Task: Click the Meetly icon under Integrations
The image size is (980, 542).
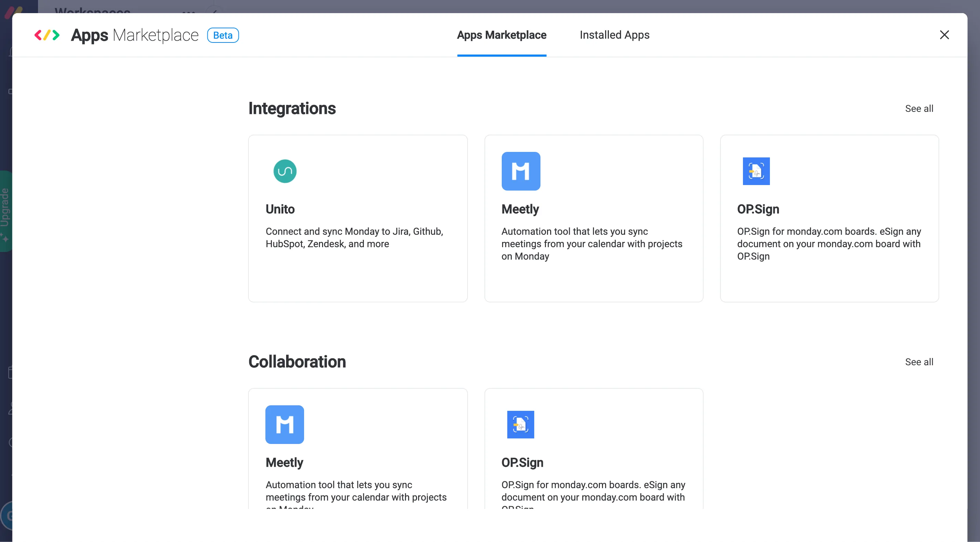Action: click(520, 171)
